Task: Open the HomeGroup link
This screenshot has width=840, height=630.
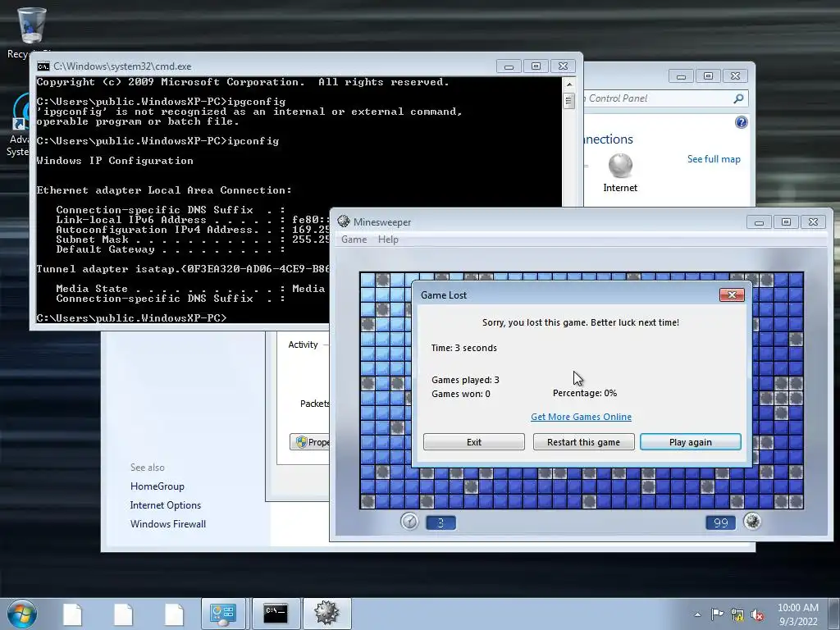Action: click(x=157, y=486)
